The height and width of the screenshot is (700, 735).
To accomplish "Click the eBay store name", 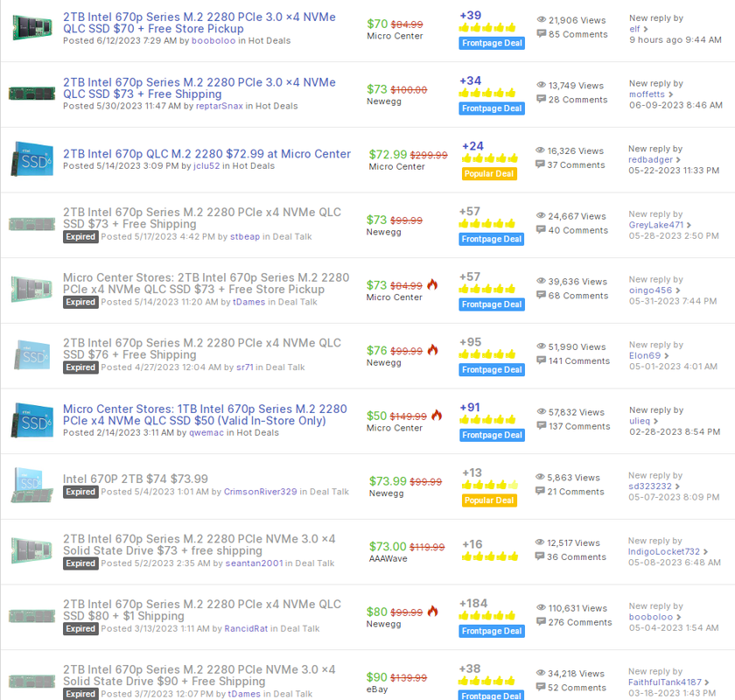I will pos(377,689).
